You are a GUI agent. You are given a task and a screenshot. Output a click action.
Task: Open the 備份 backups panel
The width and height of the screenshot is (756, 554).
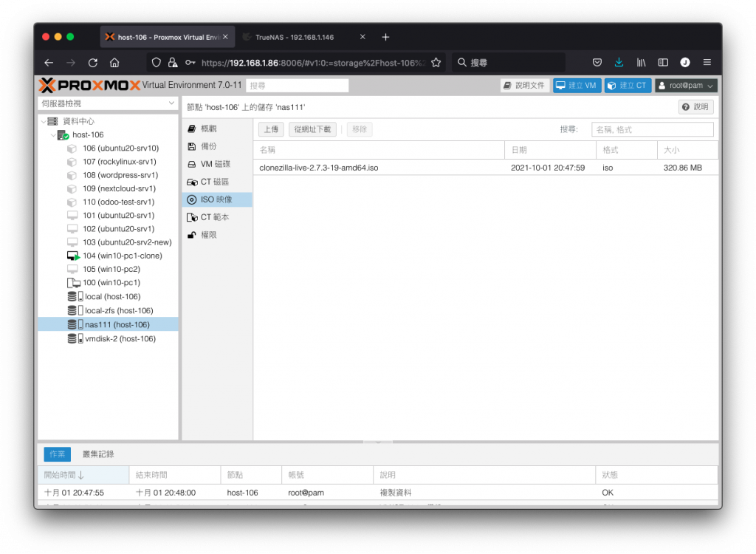217,146
